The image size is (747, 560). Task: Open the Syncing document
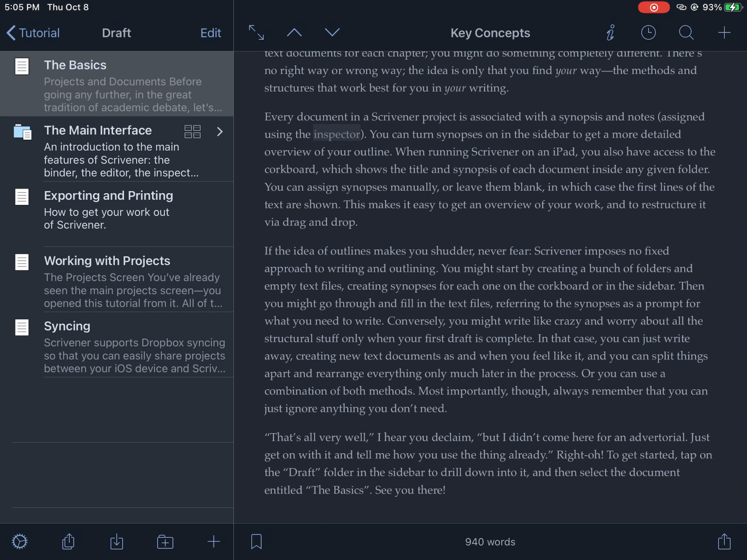click(117, 345)
